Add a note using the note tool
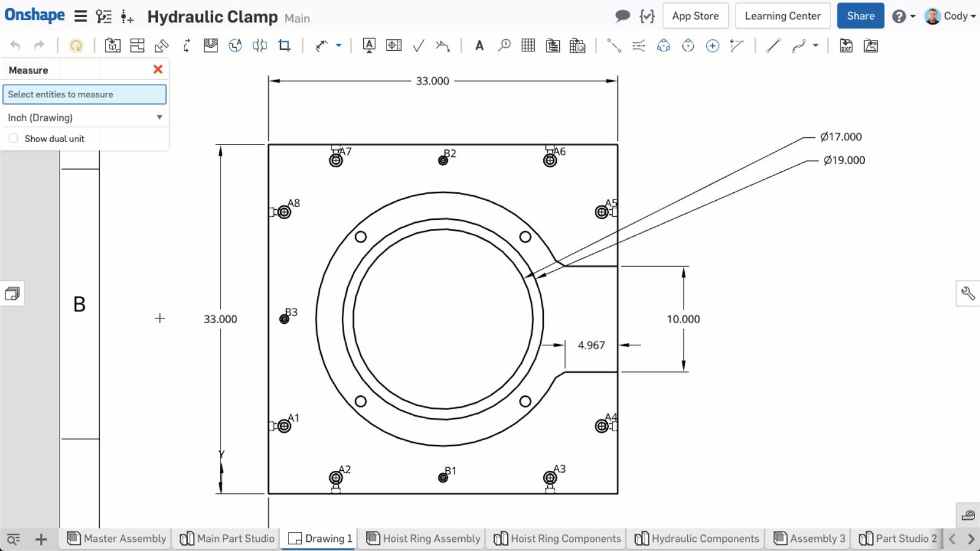This screenshot has height=551, width=980. point(480,45)
